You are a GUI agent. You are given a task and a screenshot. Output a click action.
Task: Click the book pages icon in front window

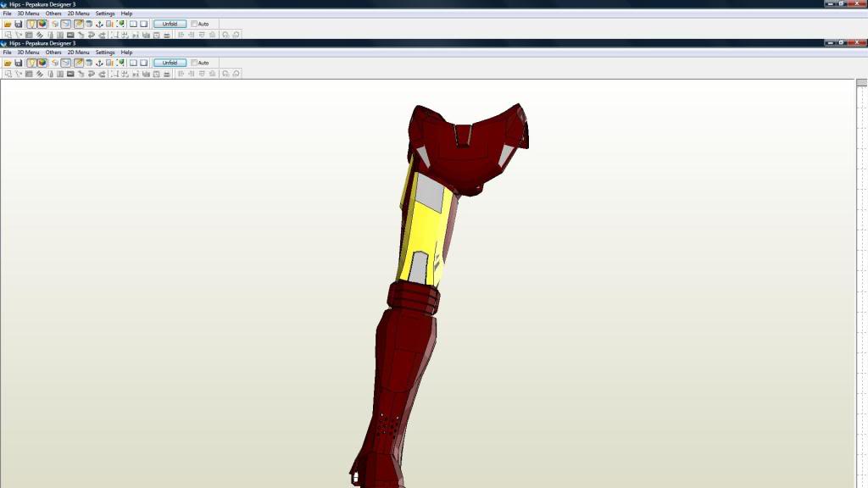pos(109,63)
